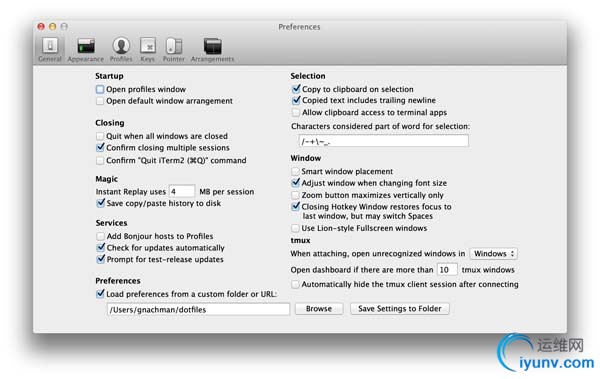Toggle Quit when all windows are closed
The width and height of the screenshot is (600, 379).
tap(100, 136)
